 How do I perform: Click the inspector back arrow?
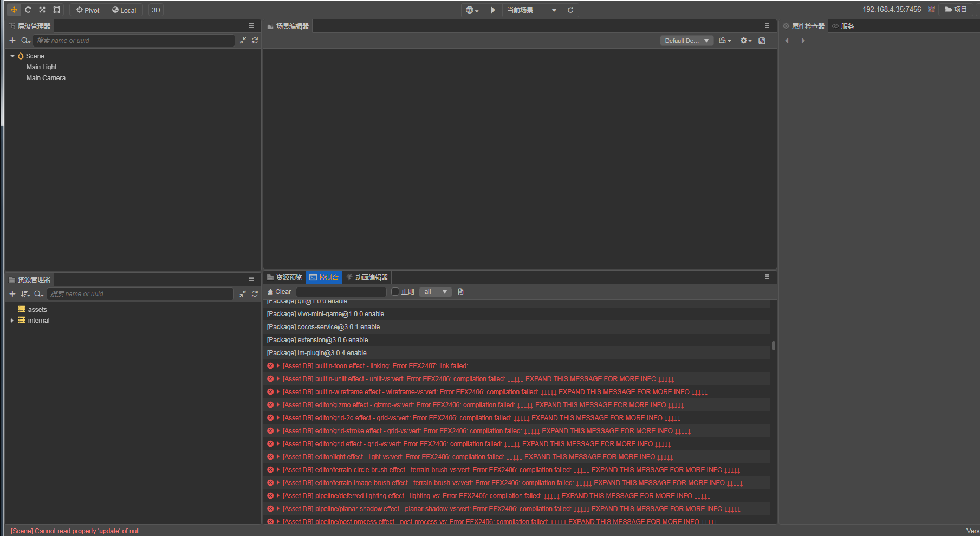787,41
